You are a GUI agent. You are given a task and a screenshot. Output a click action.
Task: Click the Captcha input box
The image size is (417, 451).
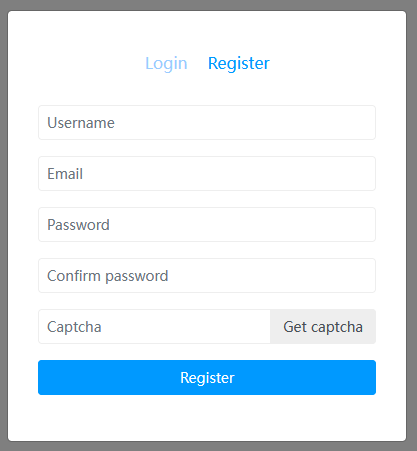[154, 327]
